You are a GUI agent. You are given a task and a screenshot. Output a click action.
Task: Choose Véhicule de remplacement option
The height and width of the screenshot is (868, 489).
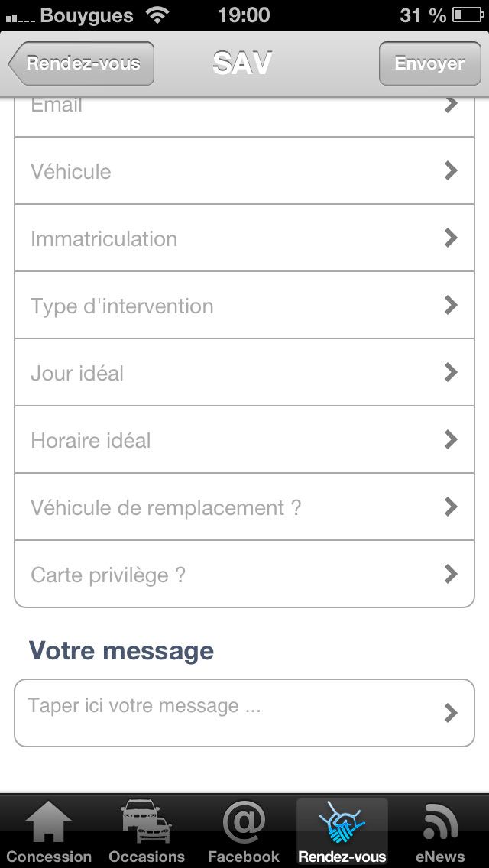click(244, 507)
